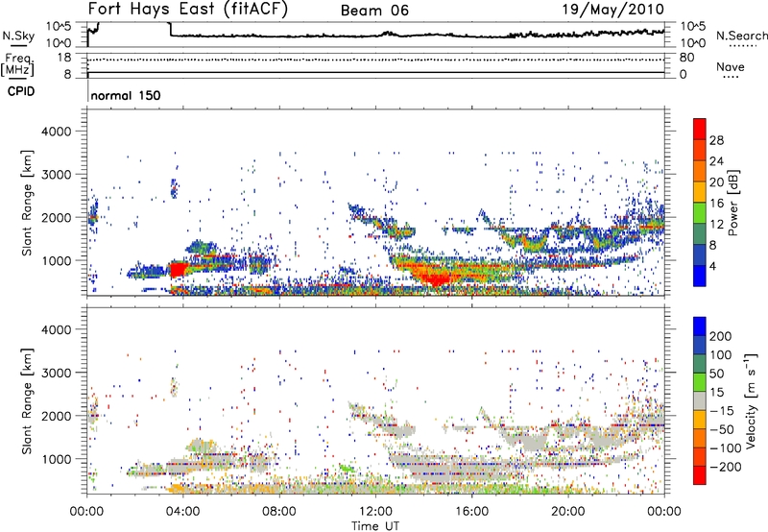Click the "N.Sky" legend label
The height and width of the screenshot is (532, 768).
pos(18,36)
